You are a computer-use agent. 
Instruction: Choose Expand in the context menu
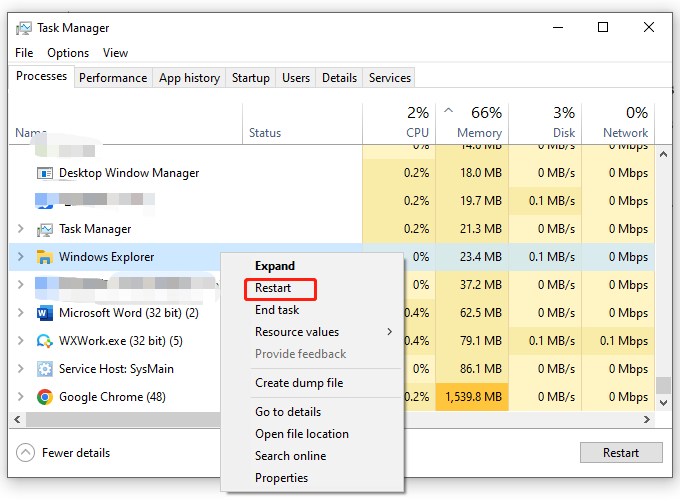pos(312,266)
